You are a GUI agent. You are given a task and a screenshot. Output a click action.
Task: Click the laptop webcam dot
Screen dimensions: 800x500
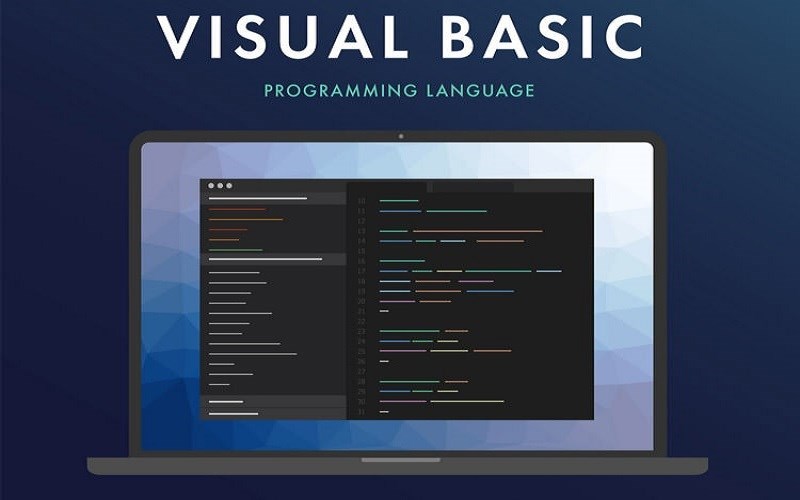[x=401, y=136]
